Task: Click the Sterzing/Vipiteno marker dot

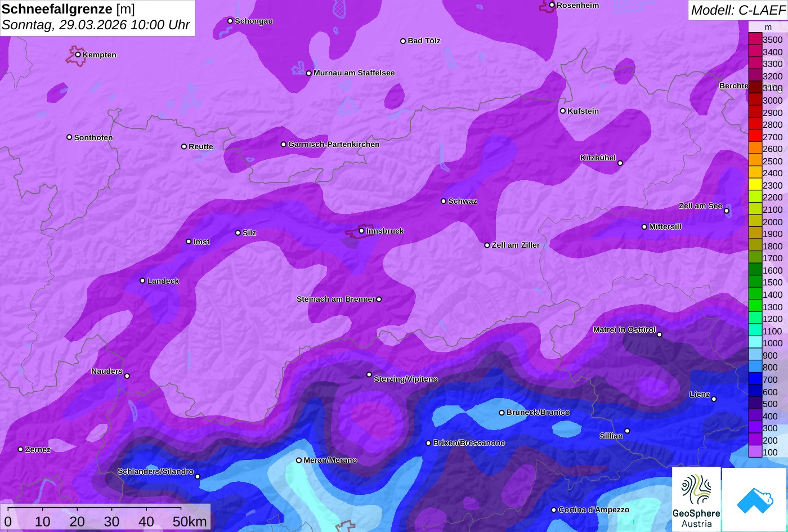Action: (x=369, y=374)
